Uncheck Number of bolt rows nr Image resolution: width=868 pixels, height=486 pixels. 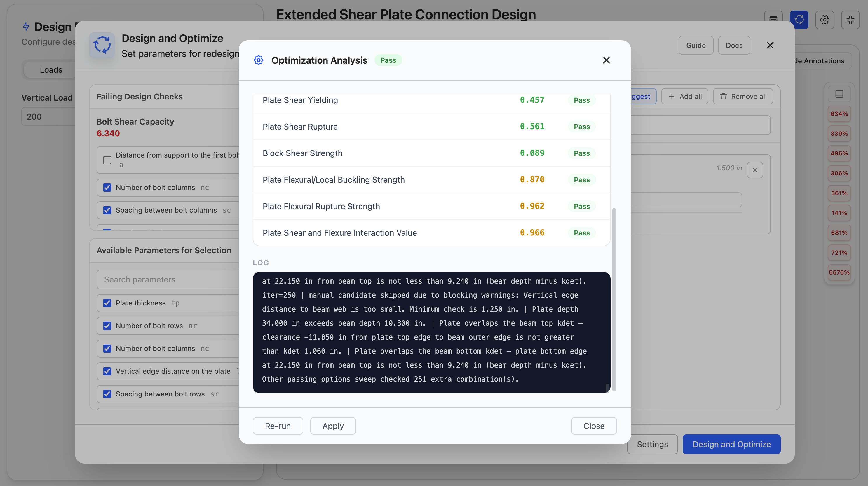(x=107, y=326)
